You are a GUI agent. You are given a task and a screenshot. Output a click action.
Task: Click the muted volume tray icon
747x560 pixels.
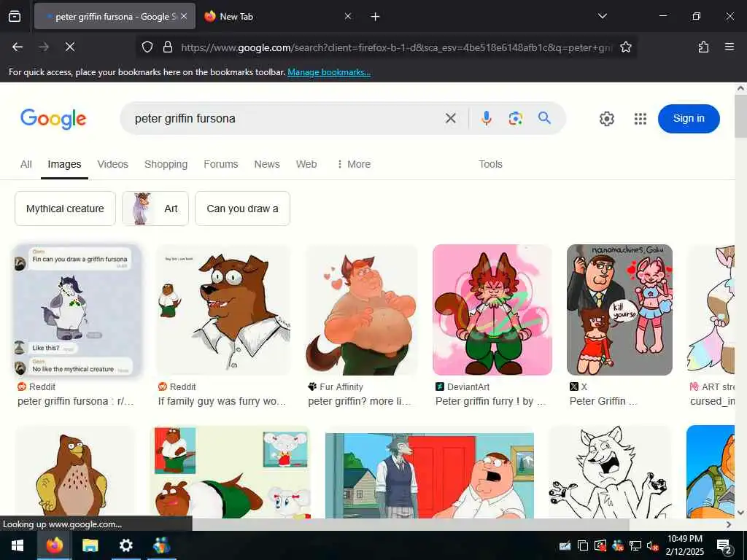[x=652, y=546]
